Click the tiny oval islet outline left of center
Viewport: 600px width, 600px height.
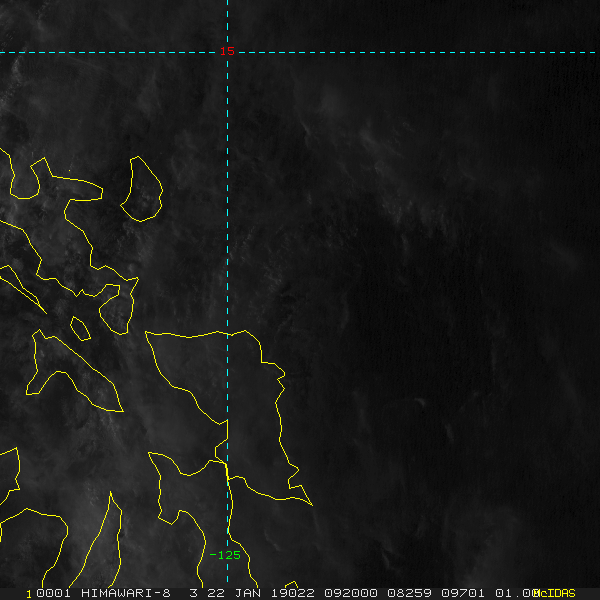(x=80, y=329)
